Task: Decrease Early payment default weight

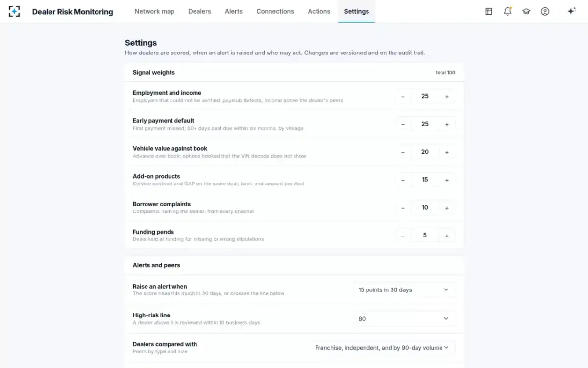Action: [x=403, y=124]
